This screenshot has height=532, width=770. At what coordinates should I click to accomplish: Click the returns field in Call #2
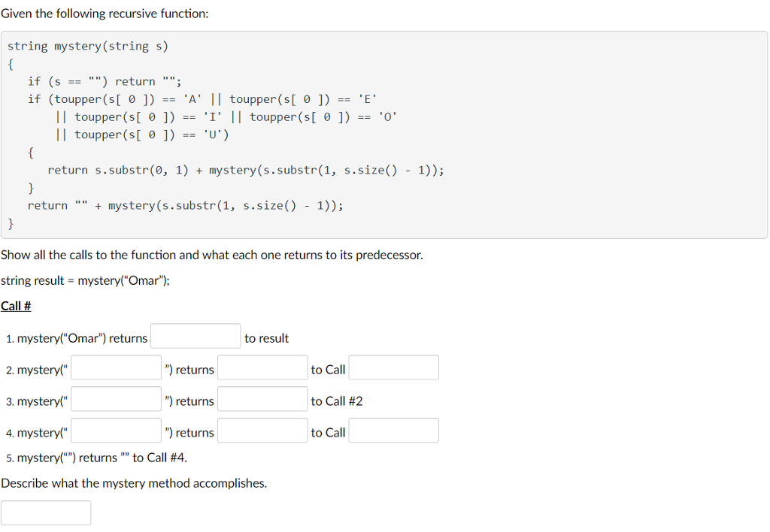point(262,367)
